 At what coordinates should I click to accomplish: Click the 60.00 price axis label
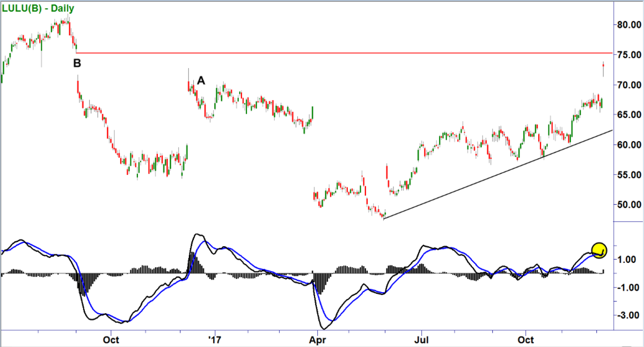[x=628, y=145]
